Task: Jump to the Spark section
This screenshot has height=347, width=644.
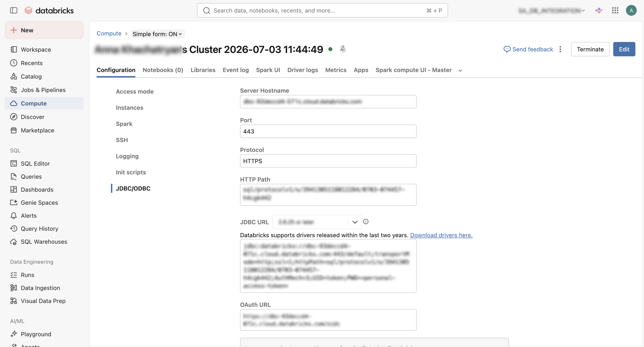Action: point(124,124)
